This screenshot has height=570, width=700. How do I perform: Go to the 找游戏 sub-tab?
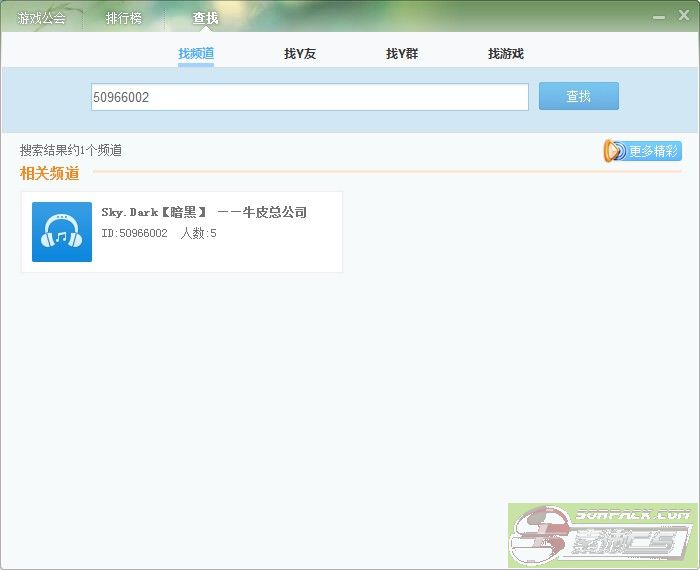(506, 53)
